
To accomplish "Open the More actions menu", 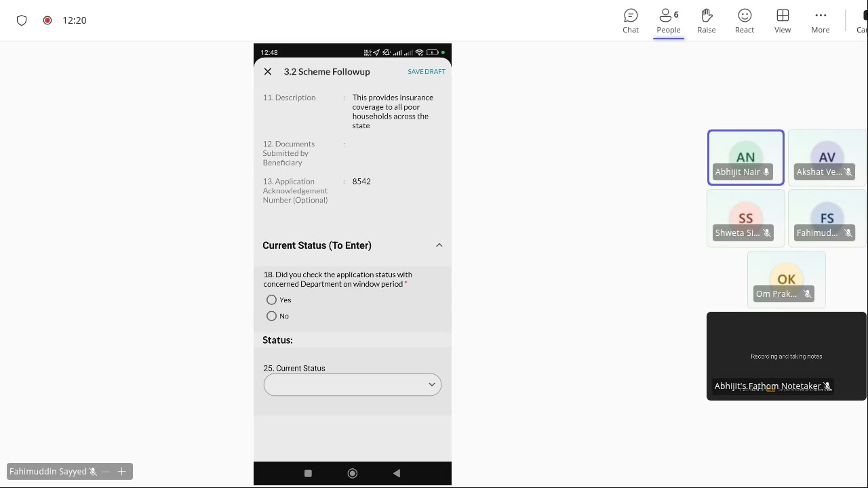I will pos(821,20).
